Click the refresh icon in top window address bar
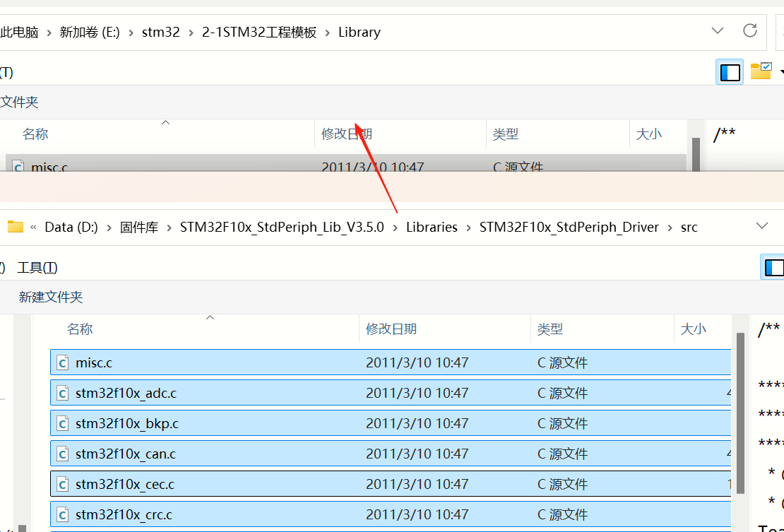Screen dimensions: 784x532 [x=749, y=31]
